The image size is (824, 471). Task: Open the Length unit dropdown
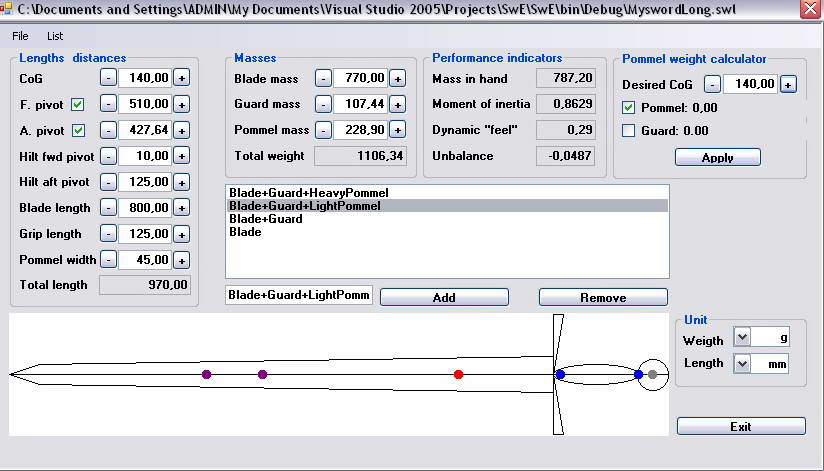(x=741, y=364)
